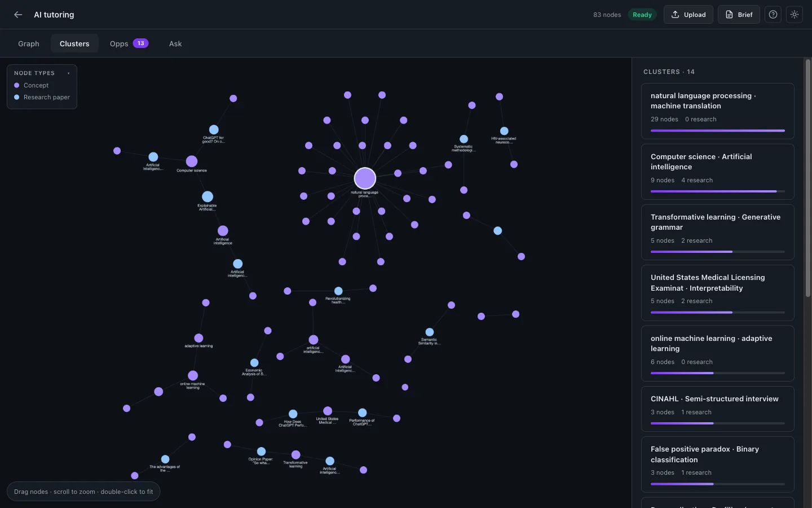Click the advantages of the... paper node
Screen dimensions: 812x508
click(165, 459)
